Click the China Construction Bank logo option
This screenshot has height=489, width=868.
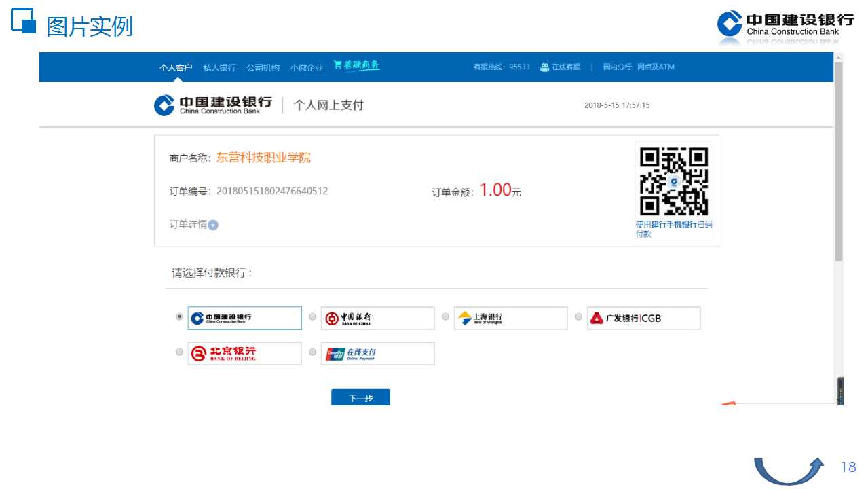(x=244, y=318)
